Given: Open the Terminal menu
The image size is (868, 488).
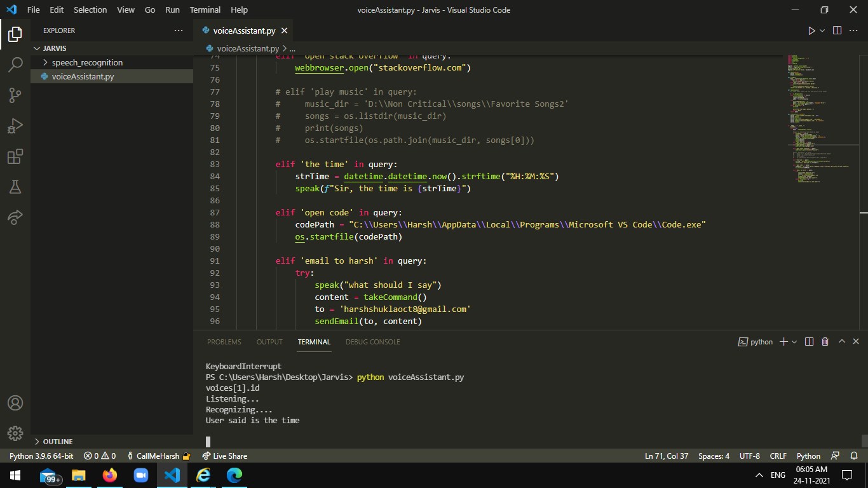Looking at the screenshot, I should 205,10.
